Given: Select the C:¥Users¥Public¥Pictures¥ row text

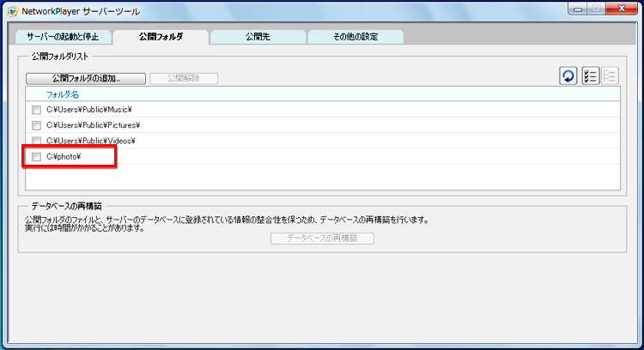Looking at the screenshot, I should click(94, 125).
